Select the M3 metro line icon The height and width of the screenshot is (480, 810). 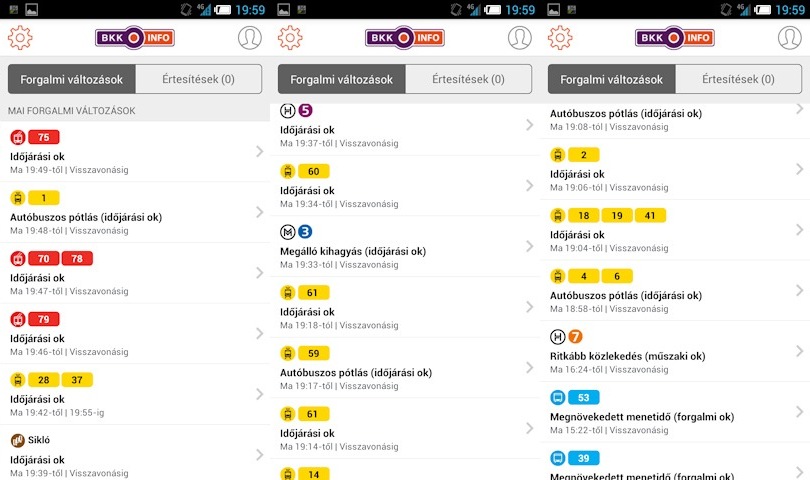pos(297,231)
